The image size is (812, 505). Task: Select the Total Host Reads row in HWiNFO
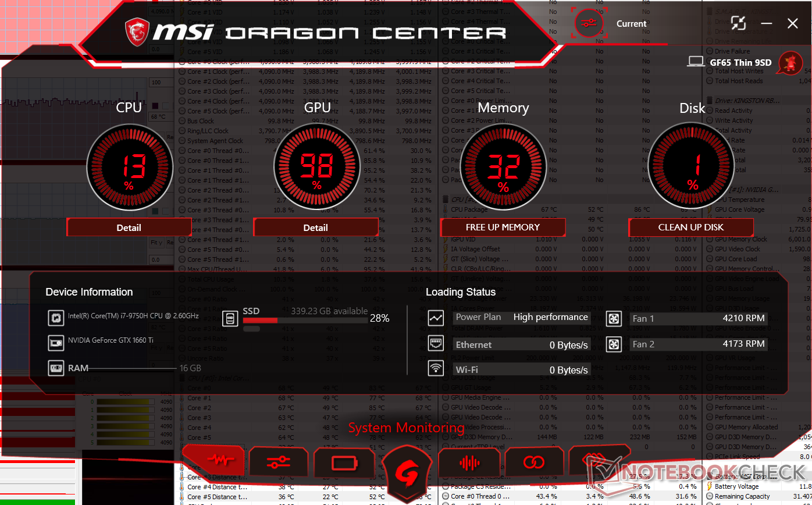click(x=758, y=81)
